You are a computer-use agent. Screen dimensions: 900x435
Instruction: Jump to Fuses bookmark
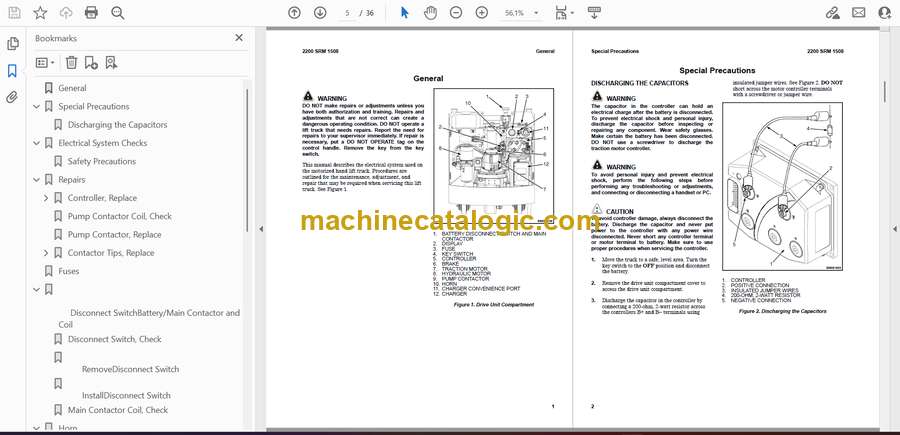(69, 271)
